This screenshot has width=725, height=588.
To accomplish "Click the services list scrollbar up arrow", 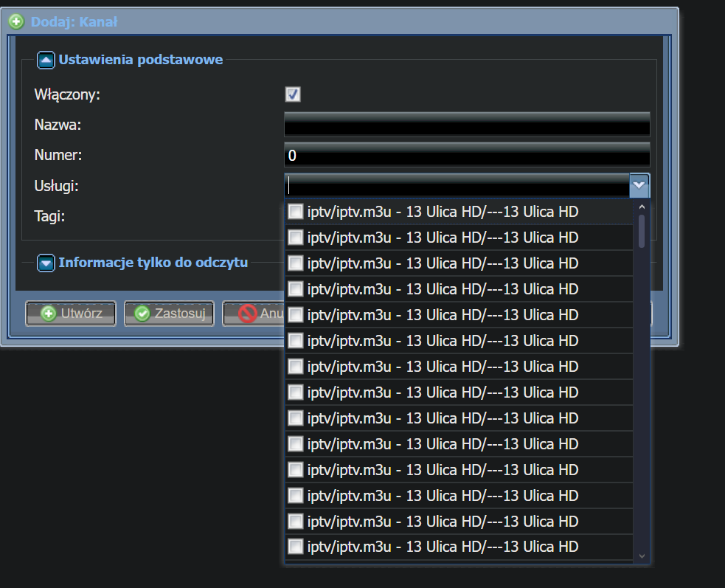I will click(x=641, y=208).
